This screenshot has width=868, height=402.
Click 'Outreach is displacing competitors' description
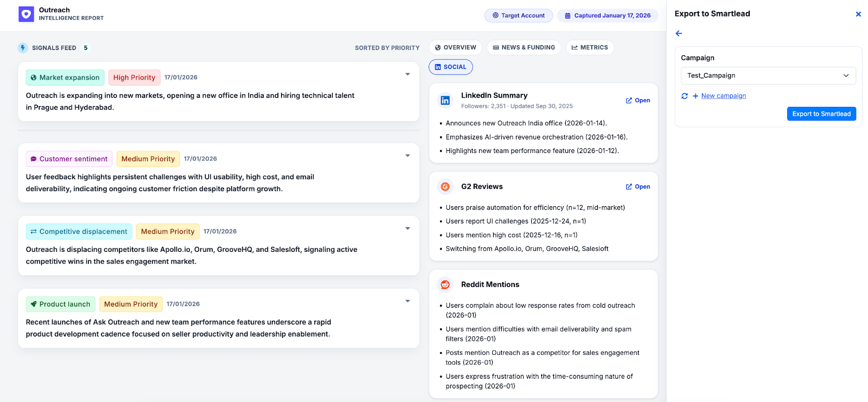[192, 256]
